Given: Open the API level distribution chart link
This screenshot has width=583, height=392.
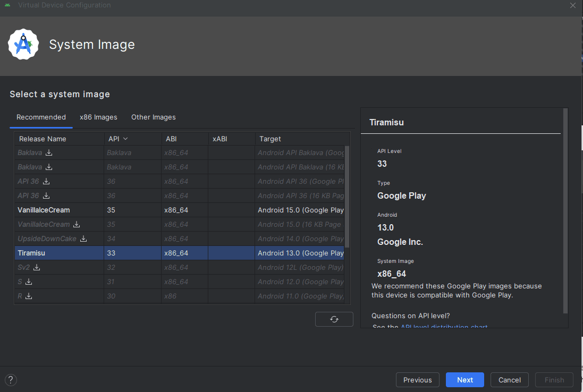Looking at the screenshot, I should tap(444, 327).
